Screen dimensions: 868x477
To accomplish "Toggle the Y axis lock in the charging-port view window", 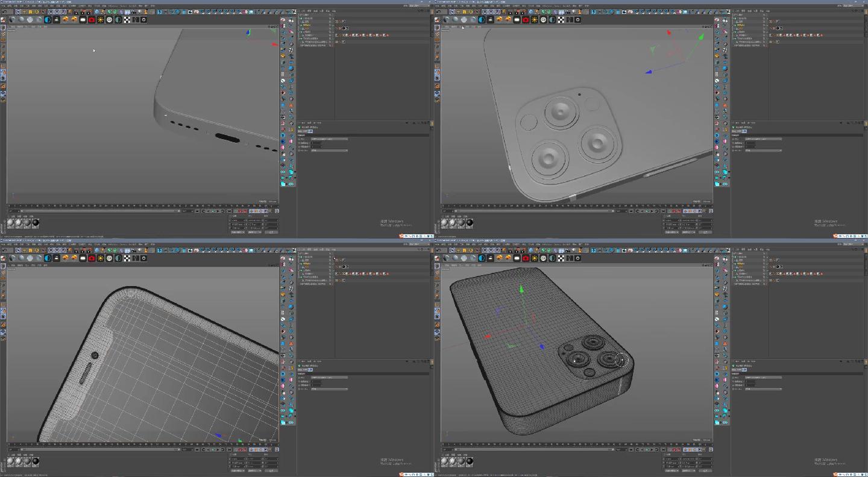I will [57, 12].
